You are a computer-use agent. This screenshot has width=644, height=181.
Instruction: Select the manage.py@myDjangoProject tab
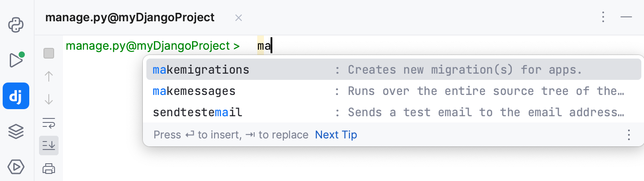coord(130,18)
